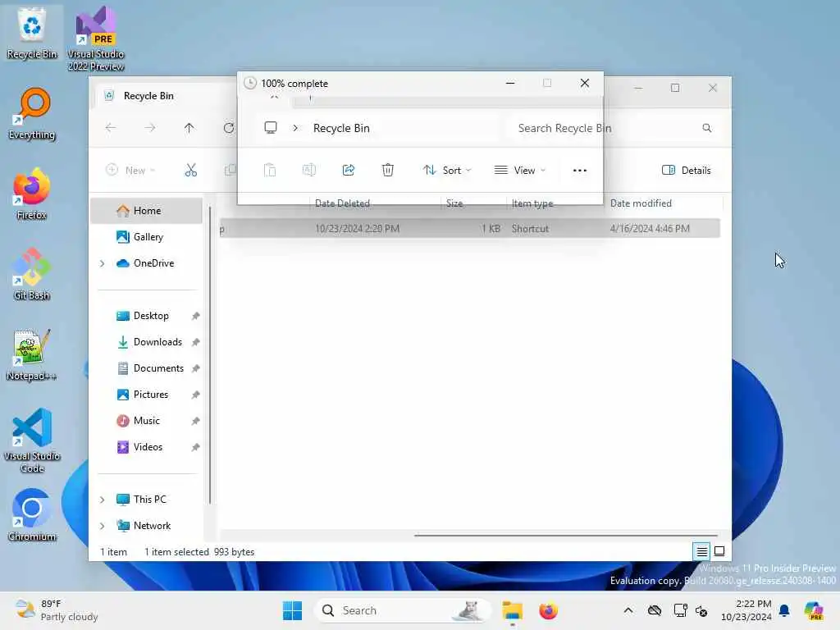The image size is (840, 630).
Task: Click the Share icon in toolbar
Action: (348, 171)
